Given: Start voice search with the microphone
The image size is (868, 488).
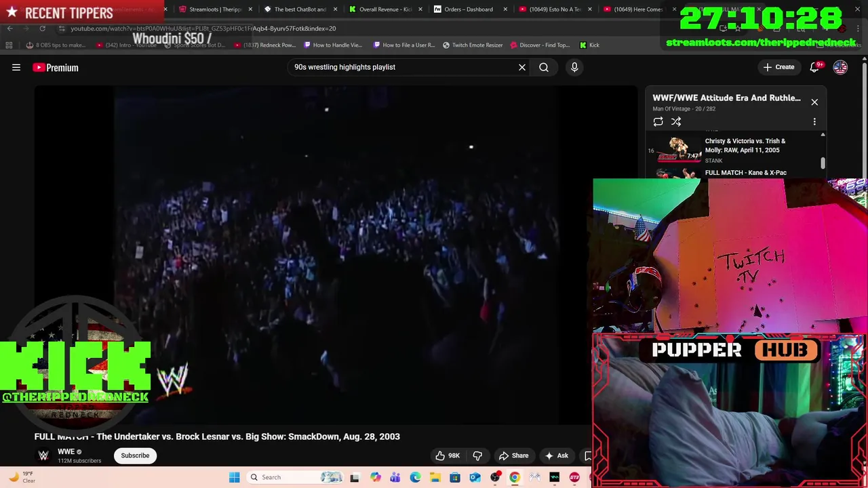Looking at the screenshot, I should (574, 67).
